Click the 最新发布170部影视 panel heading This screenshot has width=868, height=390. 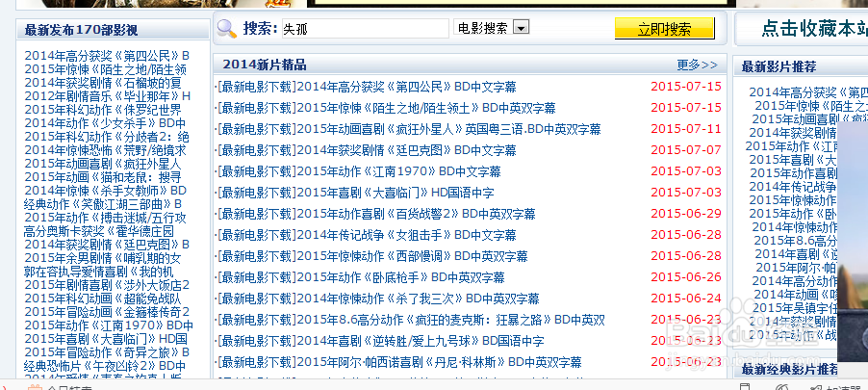coord(81,30)
